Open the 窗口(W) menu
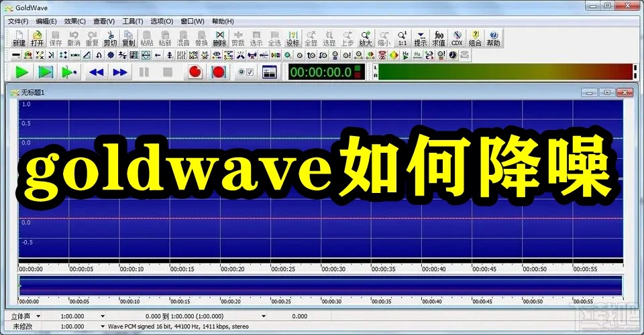Viewport: 644px width, 335px height. [193, 21]
